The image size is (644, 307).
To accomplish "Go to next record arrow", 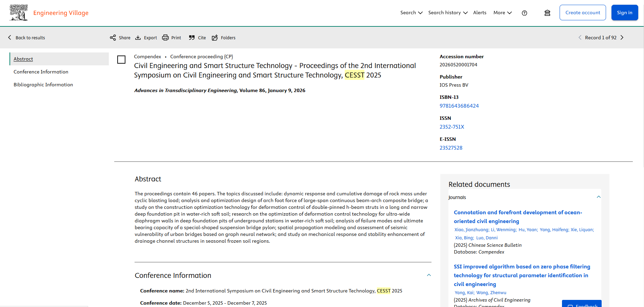I will pyautogui.click(x=622, y=38).
